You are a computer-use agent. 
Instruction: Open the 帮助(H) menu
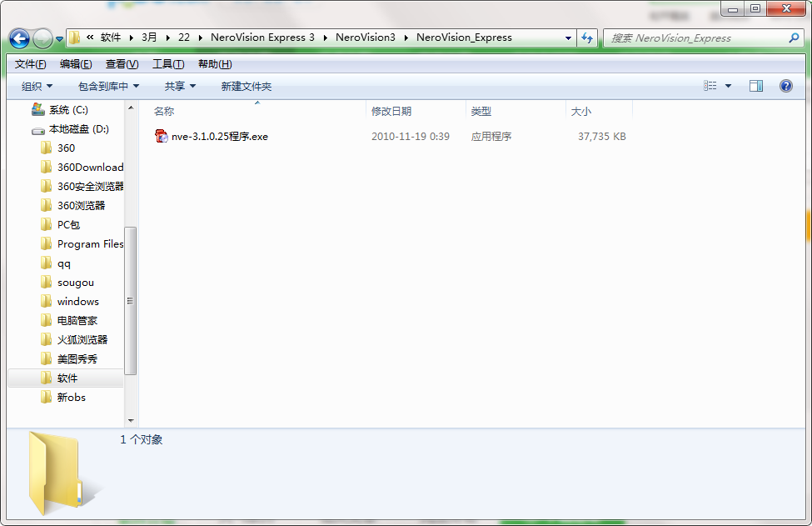point(215,63)
